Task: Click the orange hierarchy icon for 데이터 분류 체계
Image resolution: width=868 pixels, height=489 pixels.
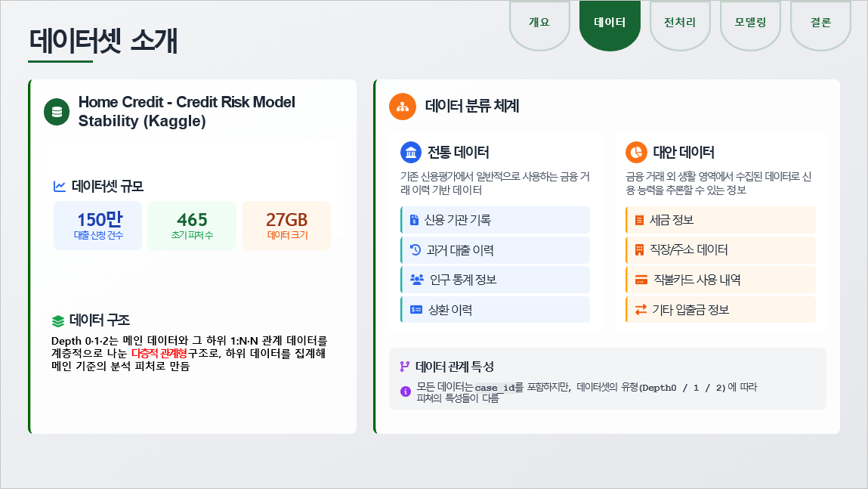Action: 403,107
